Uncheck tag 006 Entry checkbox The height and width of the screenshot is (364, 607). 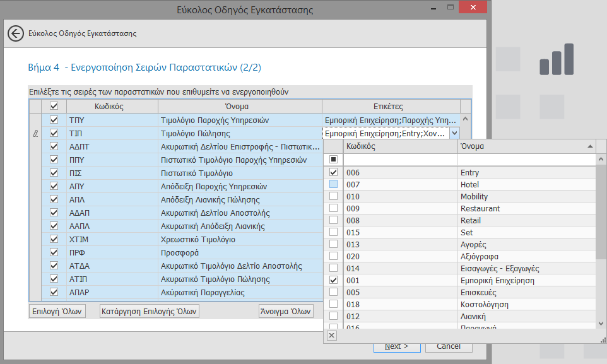[x=333, y=172]
